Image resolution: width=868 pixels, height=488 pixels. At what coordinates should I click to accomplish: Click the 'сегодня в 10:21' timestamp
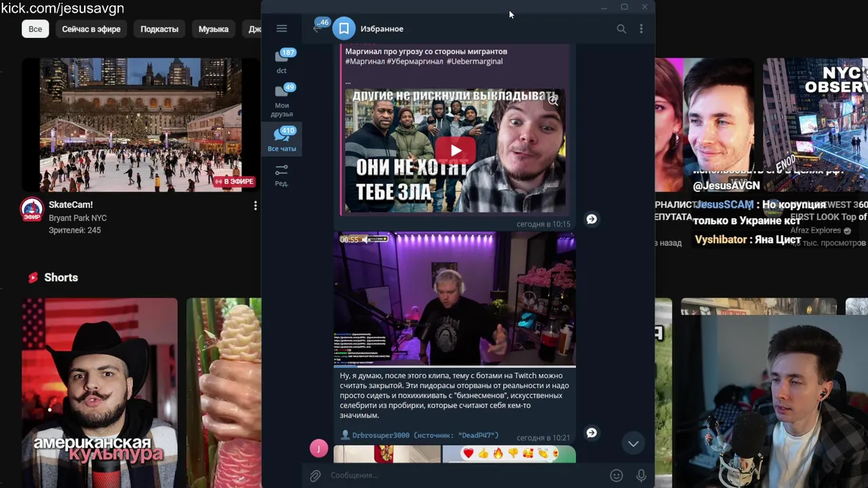point(543,438)
